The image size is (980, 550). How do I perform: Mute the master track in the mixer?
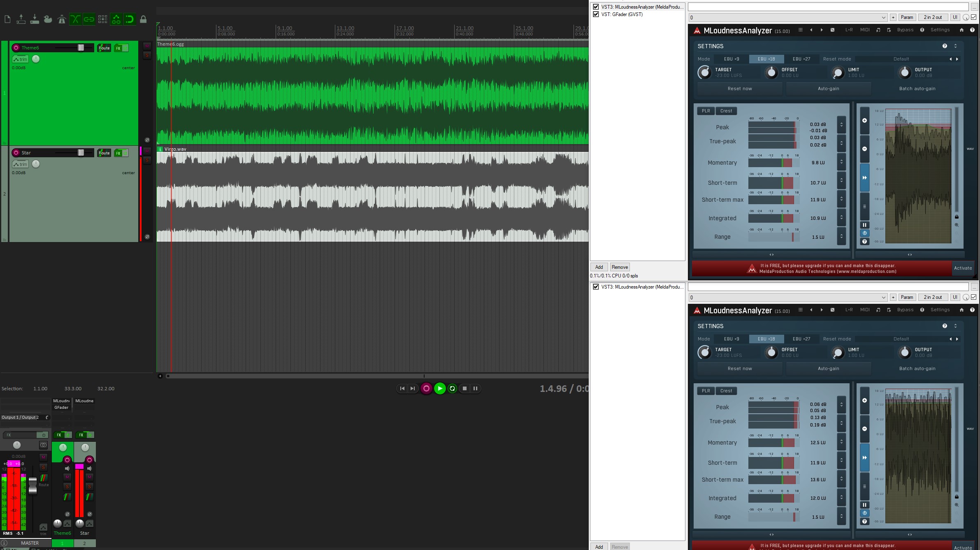pos(43,457)
